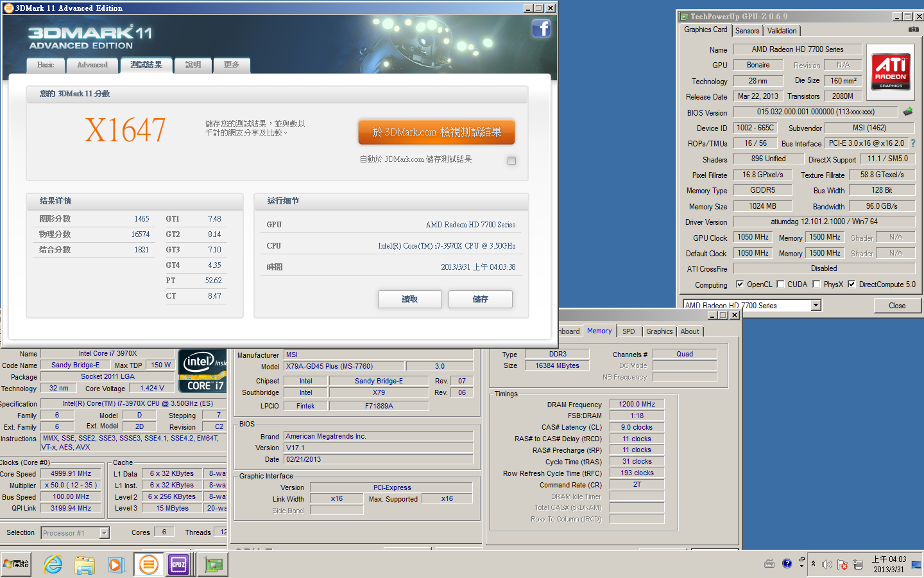Image resolution: width=924 pixels, height=578 pixels.
Task: Switch to the Basic tab in 3DMark
Action: click(46, 65)
